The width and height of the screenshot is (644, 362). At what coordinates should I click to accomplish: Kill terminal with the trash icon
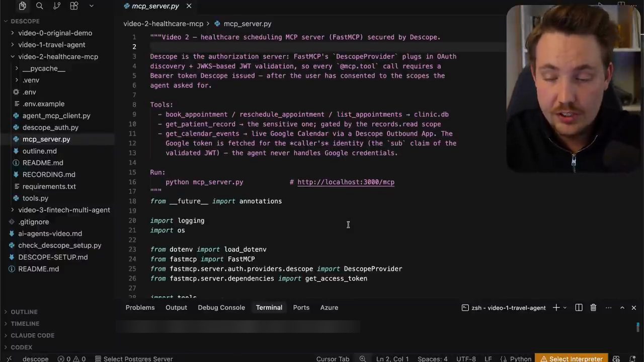[x=593, y=308]
